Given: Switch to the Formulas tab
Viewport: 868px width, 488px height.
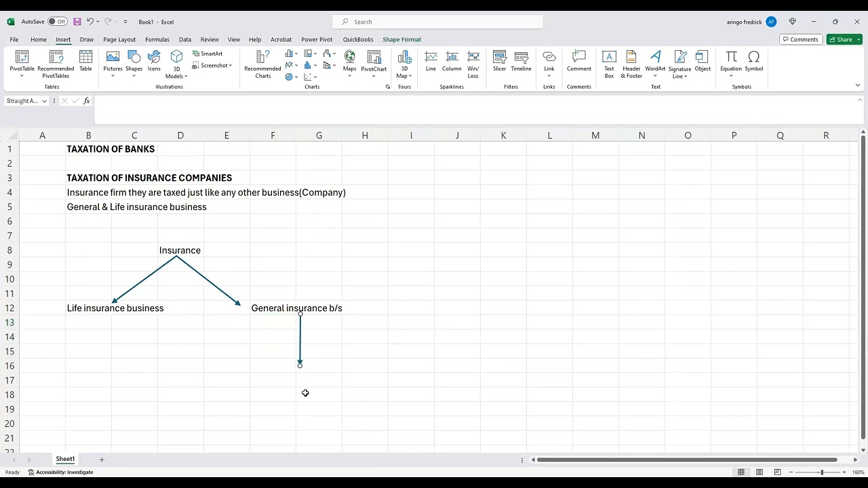Looking at the screenshot, I should (x=157, y=39).
